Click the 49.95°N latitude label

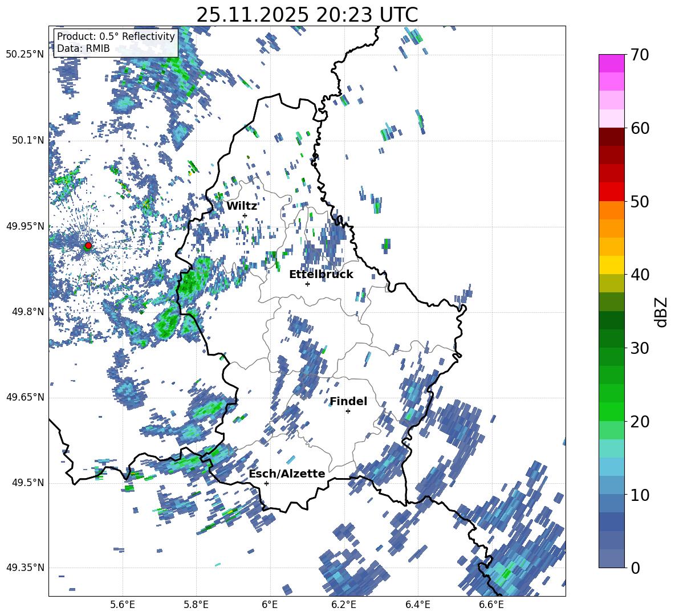point(25,226)
